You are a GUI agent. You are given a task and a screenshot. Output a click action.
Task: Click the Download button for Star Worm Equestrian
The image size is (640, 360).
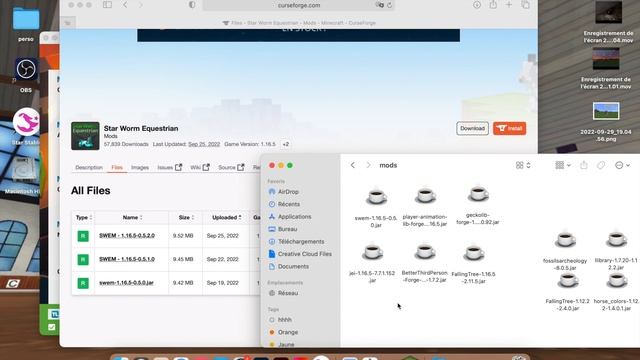coord(472,128)
